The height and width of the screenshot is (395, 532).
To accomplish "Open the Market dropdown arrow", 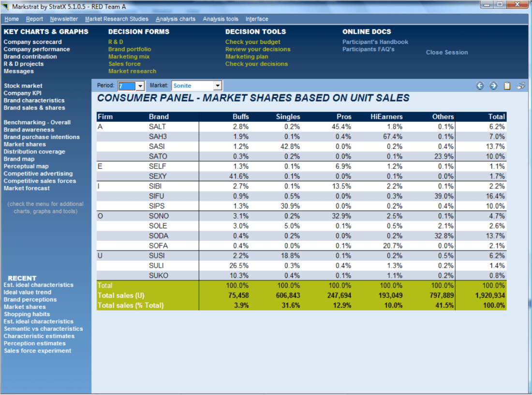I will 218,86.
